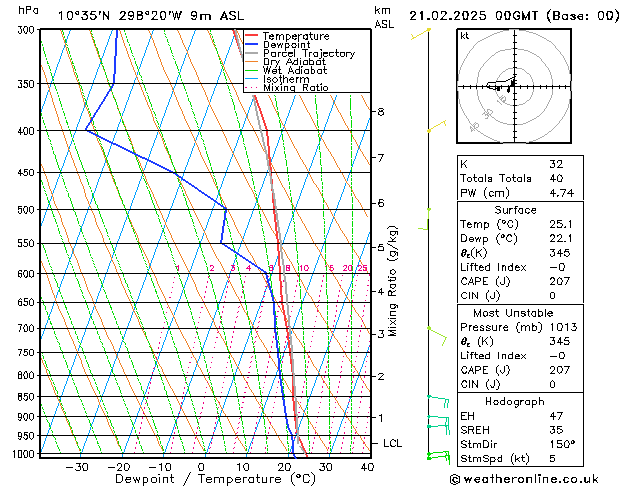
Task: Click the EH value "47"
Action: [556, 416]
